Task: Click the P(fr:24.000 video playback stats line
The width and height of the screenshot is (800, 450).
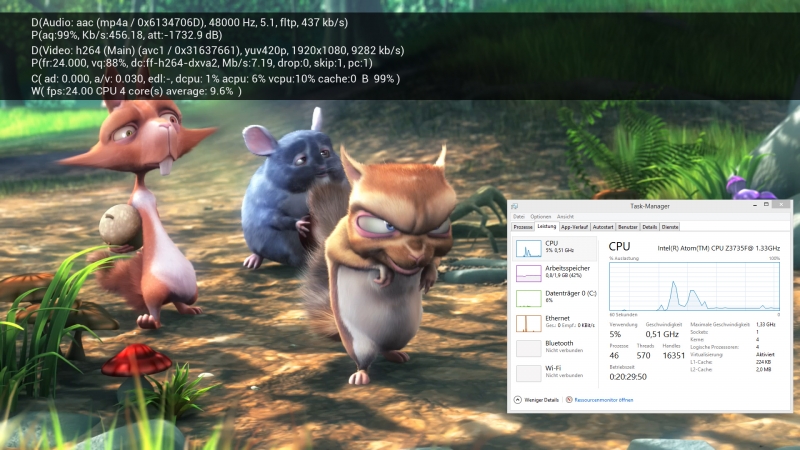Action: pos(202,63)
